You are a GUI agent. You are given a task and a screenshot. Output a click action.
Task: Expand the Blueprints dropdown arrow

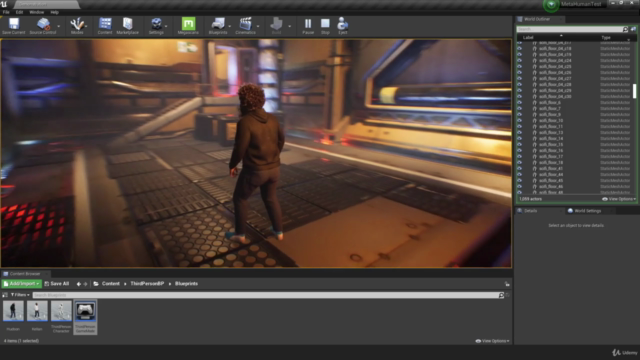tap(230, 26)
